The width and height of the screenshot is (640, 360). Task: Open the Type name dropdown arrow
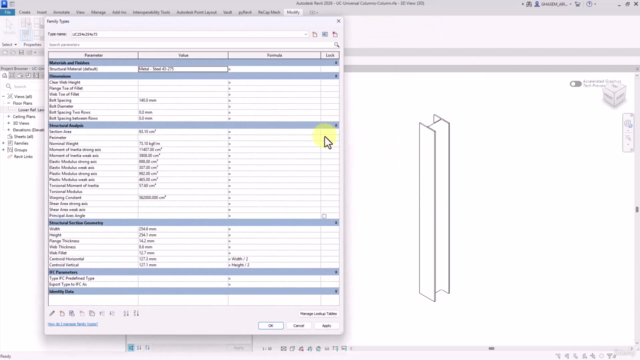[x=306, y=34]
